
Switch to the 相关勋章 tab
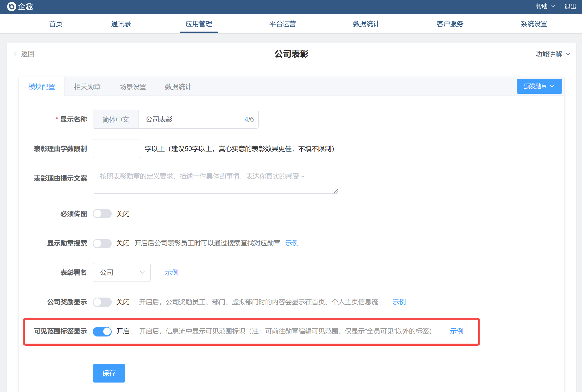coord(87,87)
